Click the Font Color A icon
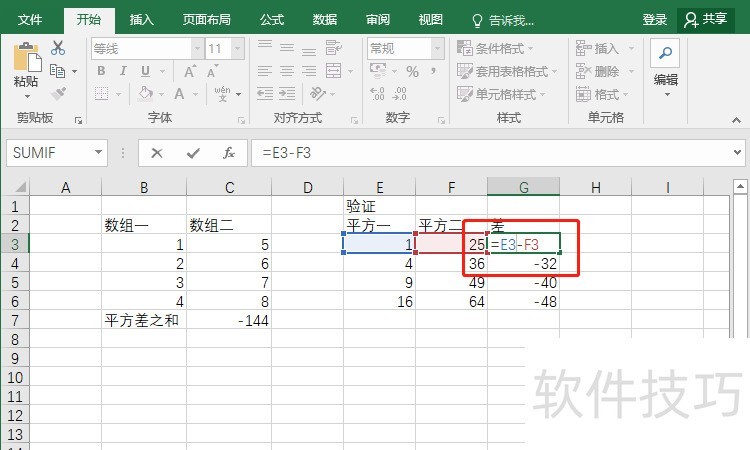The image size is (750, 450). point(179,94)
